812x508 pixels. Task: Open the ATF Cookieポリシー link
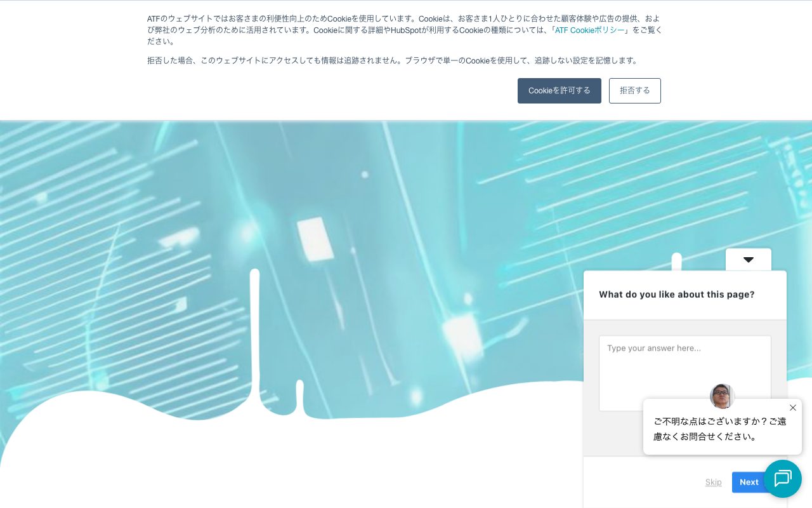point(590,30)
